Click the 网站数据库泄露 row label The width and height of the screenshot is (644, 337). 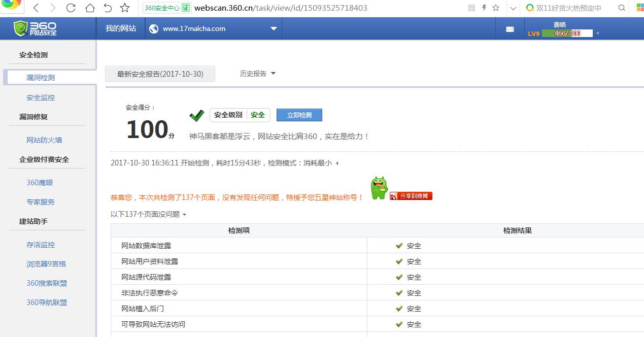click(x=146, y=246)
